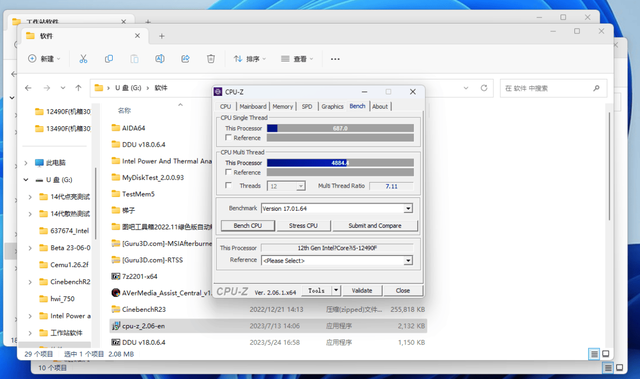The height and width of the screenshot is (379, 640).
Task: Click the Close button in CPU-Z footer
Action: (403, 290)
